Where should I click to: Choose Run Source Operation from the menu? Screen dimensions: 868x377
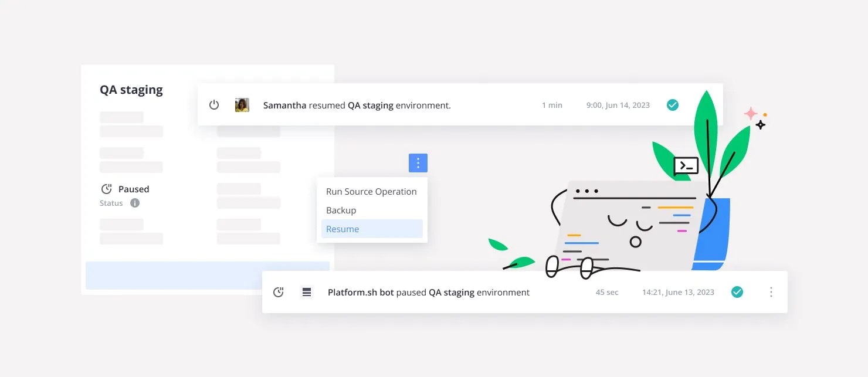(371, 191)
